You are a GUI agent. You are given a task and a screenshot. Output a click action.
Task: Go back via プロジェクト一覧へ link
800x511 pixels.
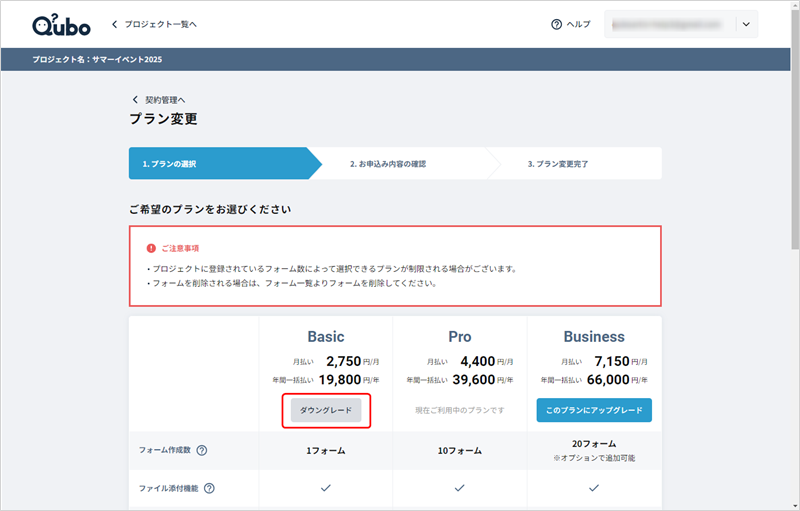click(160, 24)
